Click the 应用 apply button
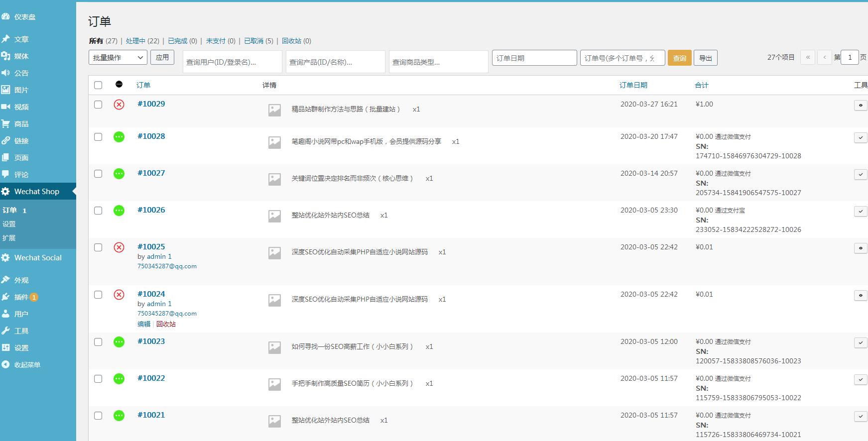Image resolution: width=868 pixels, height=441 pixels. point(162,57)
